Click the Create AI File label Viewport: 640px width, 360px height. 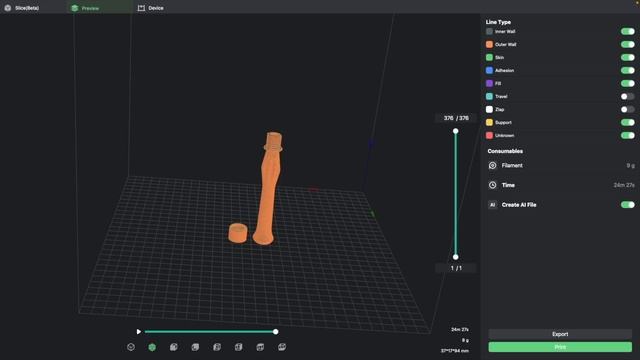click(519, 205)
